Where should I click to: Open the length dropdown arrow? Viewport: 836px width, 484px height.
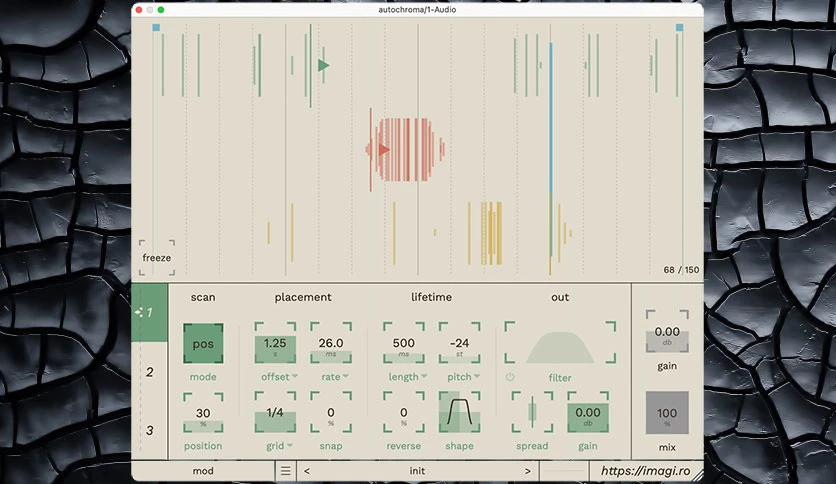(x=424, y=376)
